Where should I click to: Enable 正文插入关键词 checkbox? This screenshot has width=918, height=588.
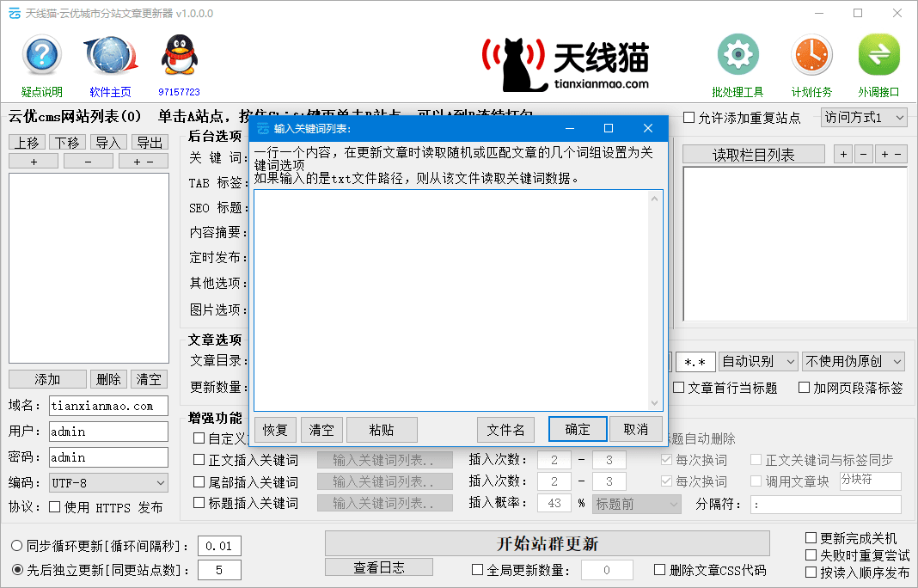[199, 460]
